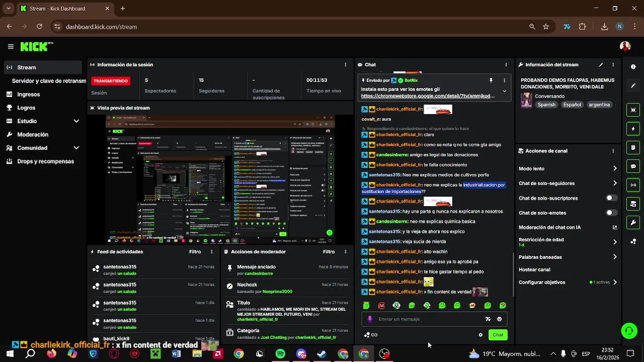Toggle the broadcast signal widget icon

(633, 185)
